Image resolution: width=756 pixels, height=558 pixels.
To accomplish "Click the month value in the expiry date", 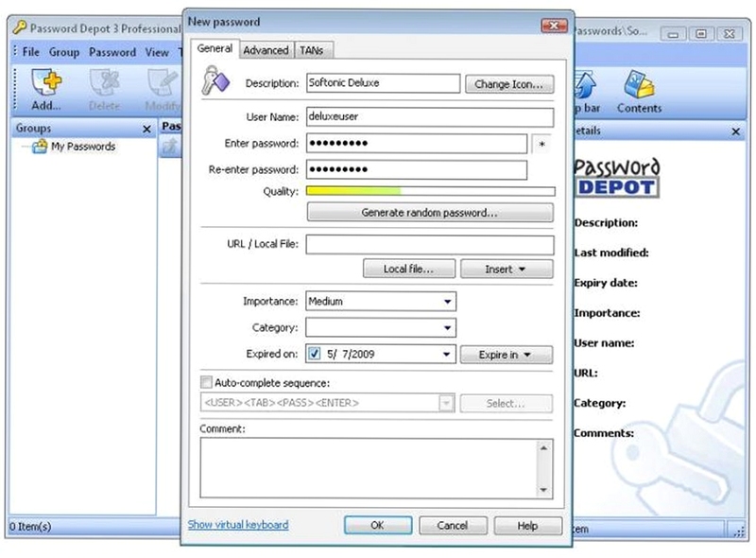I will [331, 355].
